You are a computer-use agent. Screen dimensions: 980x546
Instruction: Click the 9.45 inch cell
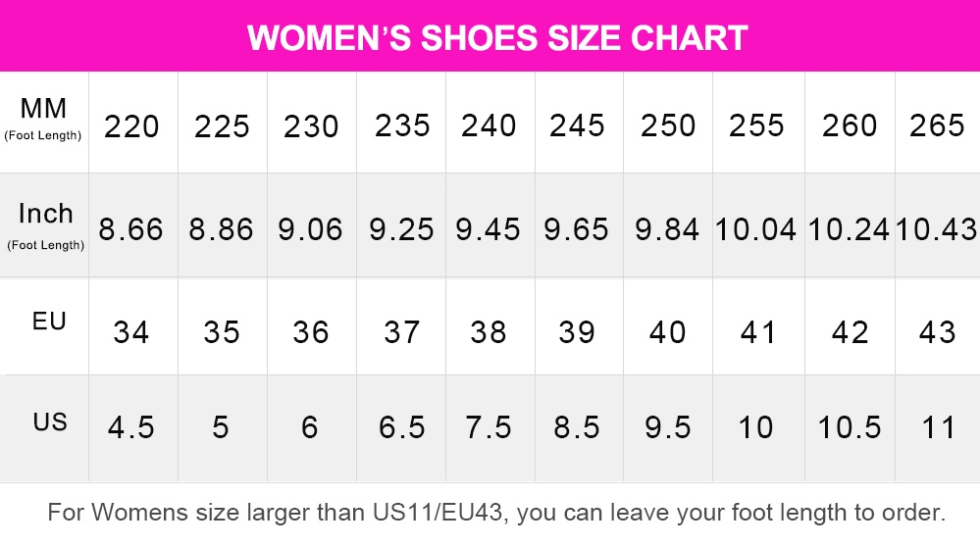[488, 229]
